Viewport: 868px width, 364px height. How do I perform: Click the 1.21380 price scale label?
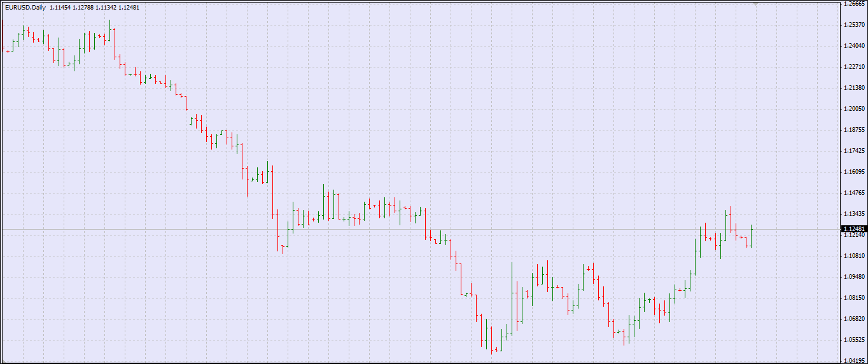click(x=853, y=88)
